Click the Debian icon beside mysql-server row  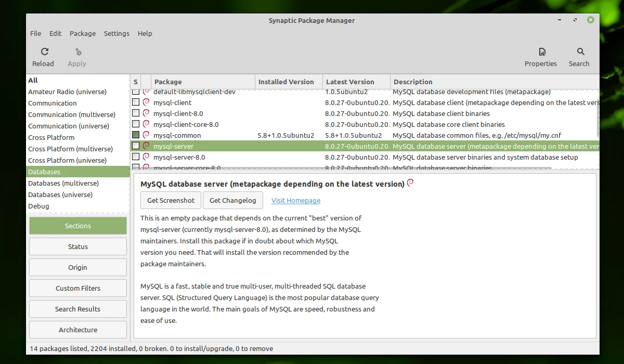click(146, 146)
